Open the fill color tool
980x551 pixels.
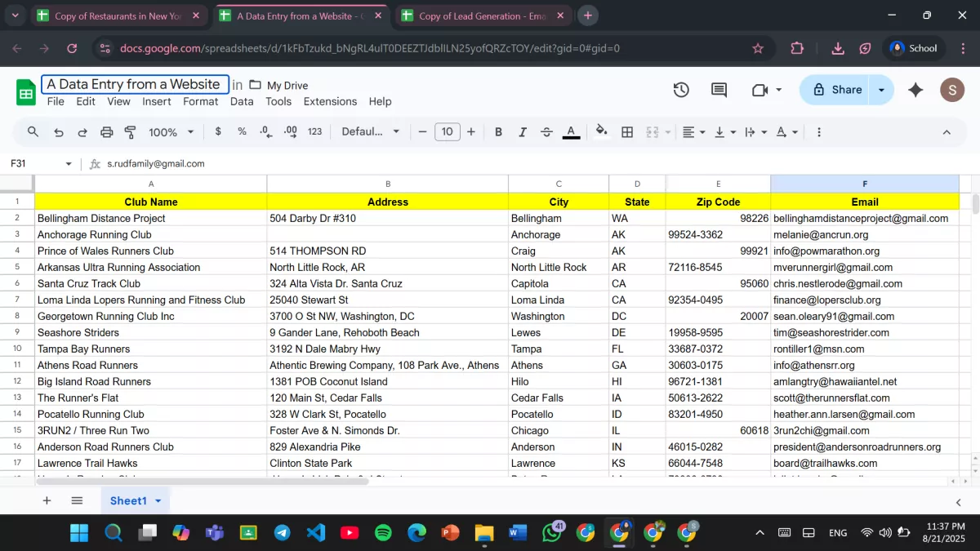pyautogui.click(x=602, y=131)
